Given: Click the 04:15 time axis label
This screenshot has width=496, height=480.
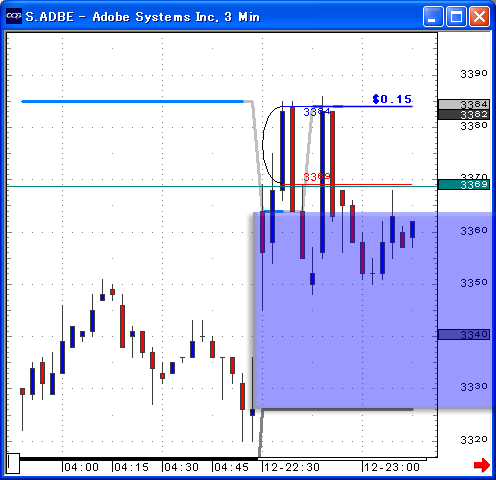Looking at the screenshot, I should (x=131, y=467).
